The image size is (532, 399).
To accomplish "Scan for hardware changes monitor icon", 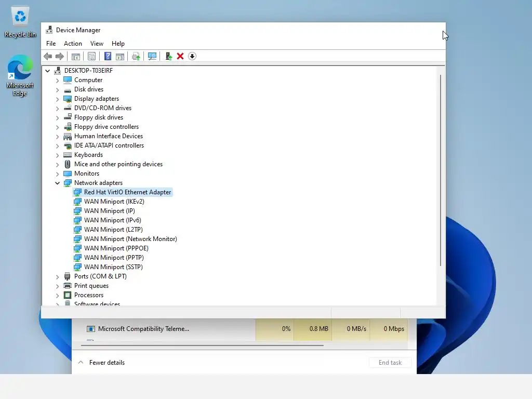I will pos(152,56).
